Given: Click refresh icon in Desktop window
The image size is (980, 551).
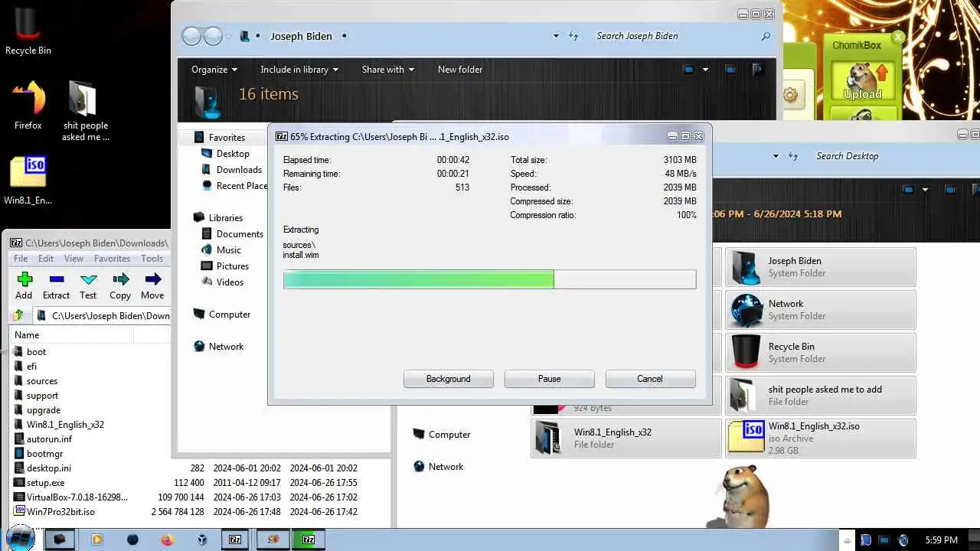Looking at the screenshot, I should click(793, 156).
